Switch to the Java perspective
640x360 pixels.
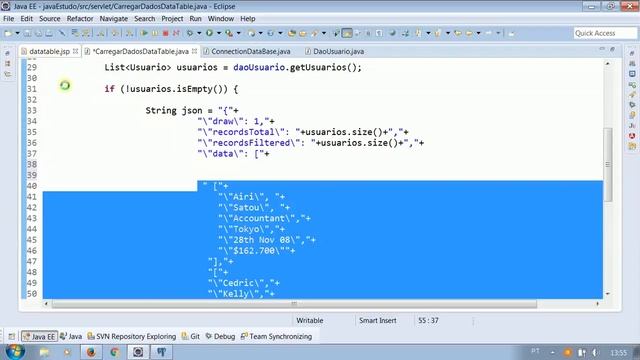[71, 336]
